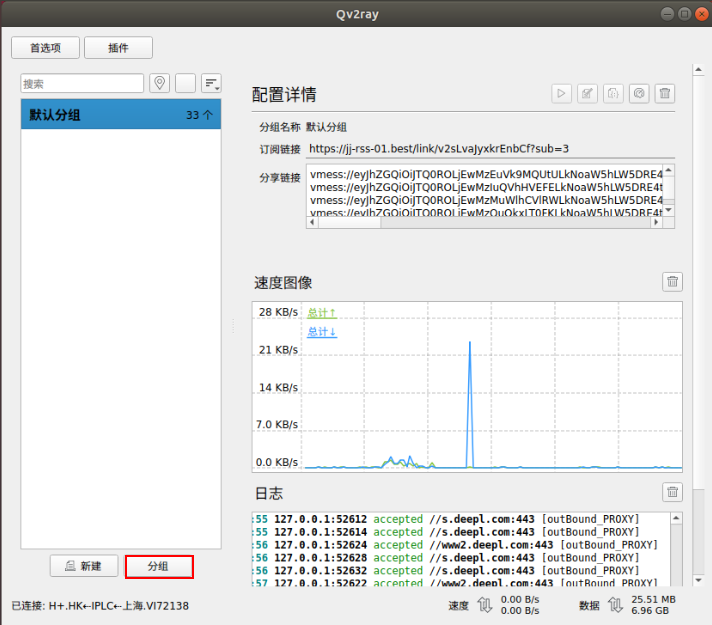712x625 pixels.
Task: Open 插件 plugins
Action: [118, 48]
